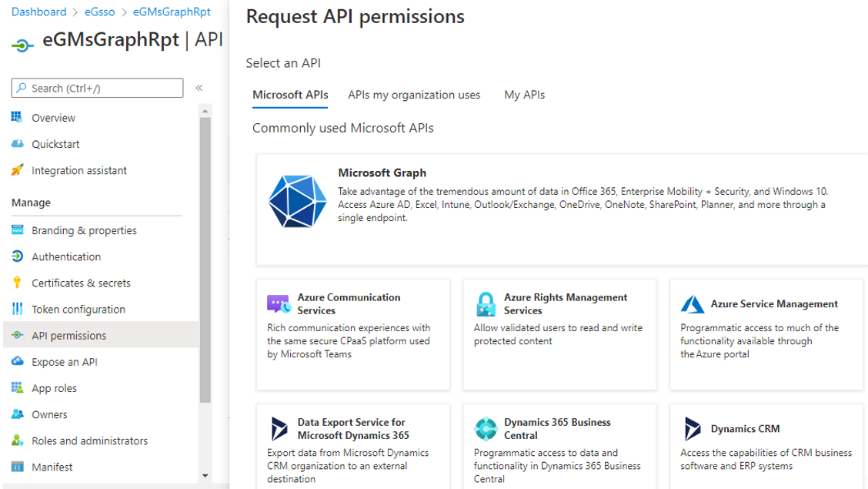Screen dimensions: 868x489
Task: Choose Azure Service Management card title
Action: pyautogui.click(x=774, y=304)
